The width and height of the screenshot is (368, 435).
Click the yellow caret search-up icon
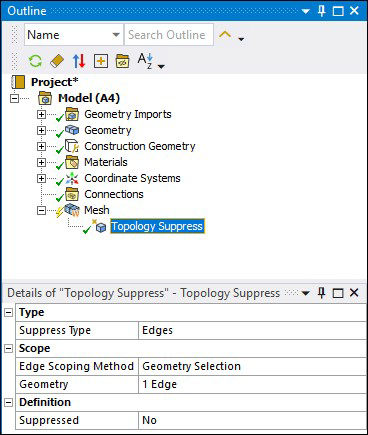pos(225,34)
